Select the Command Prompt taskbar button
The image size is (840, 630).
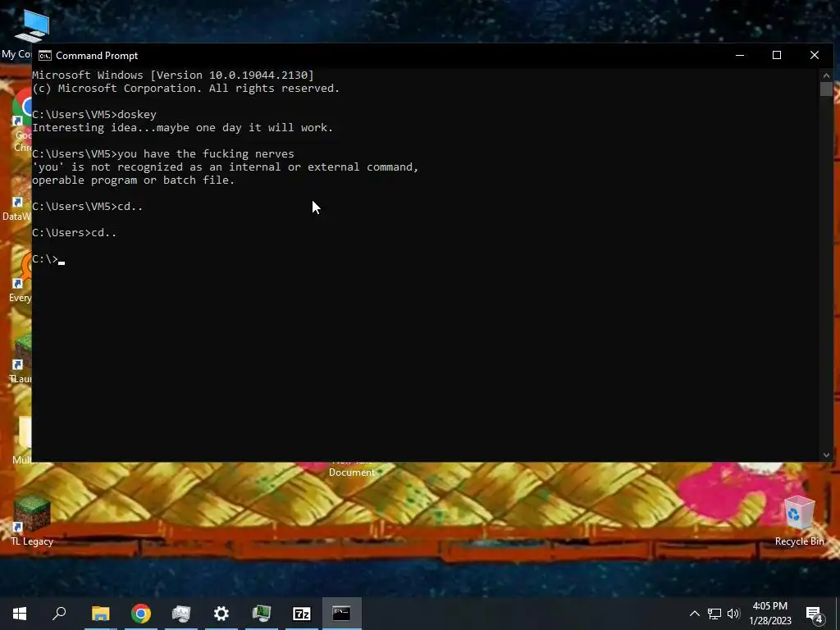[x=342, y=614]
